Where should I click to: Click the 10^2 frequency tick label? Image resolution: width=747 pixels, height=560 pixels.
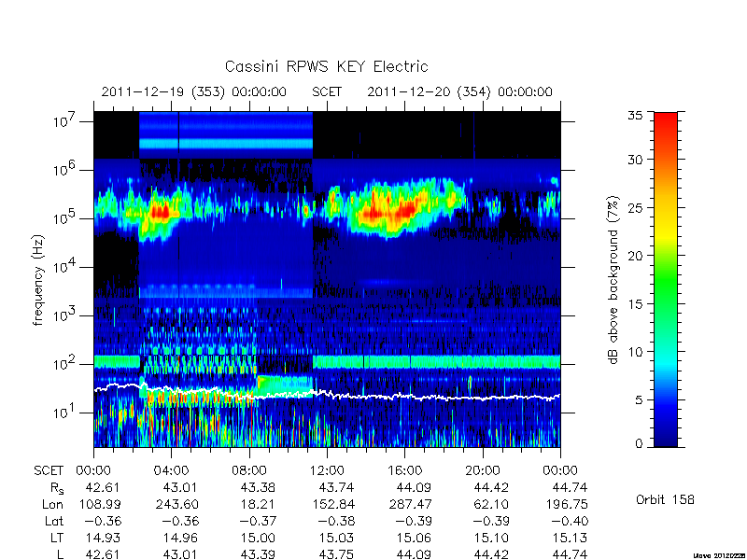coord(65,363)
